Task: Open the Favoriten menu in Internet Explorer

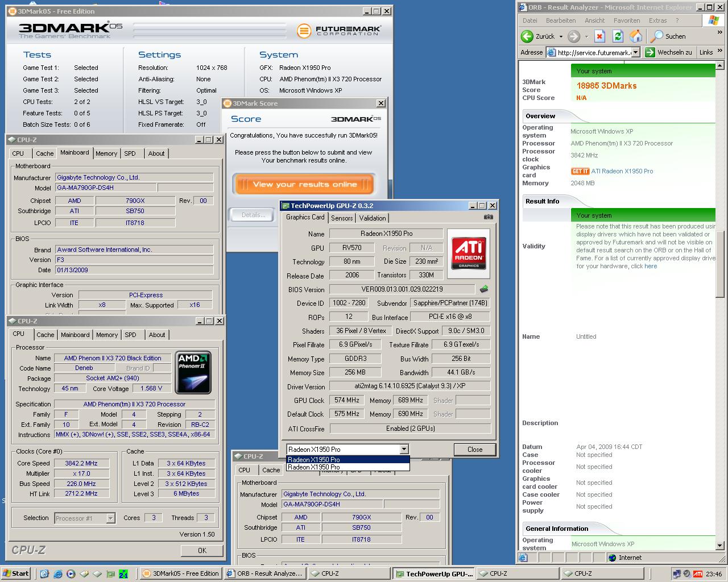Action: (x=627, y=20)
